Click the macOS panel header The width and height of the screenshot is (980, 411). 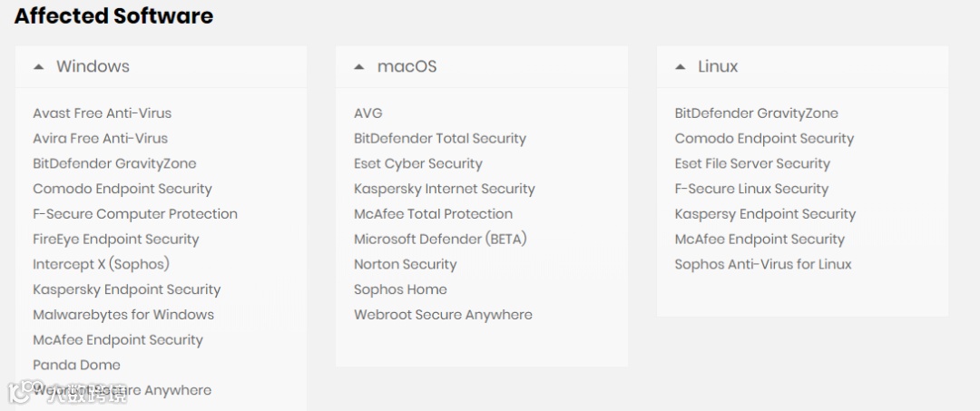click(481, 67)
